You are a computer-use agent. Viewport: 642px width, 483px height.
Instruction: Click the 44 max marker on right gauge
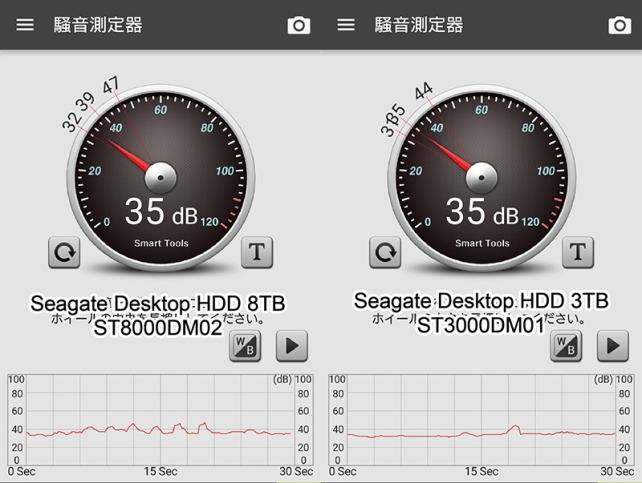pyautogui.click(x=424, y=91)
